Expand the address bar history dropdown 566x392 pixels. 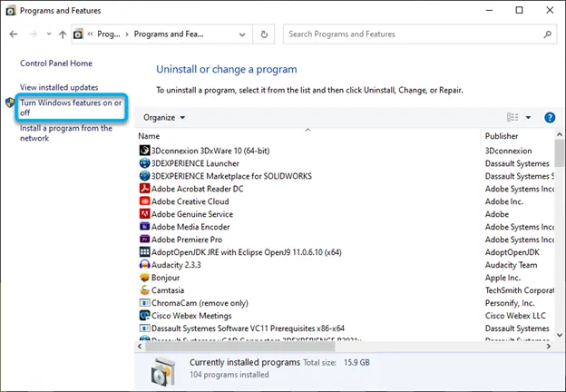(x=242, y=34)
